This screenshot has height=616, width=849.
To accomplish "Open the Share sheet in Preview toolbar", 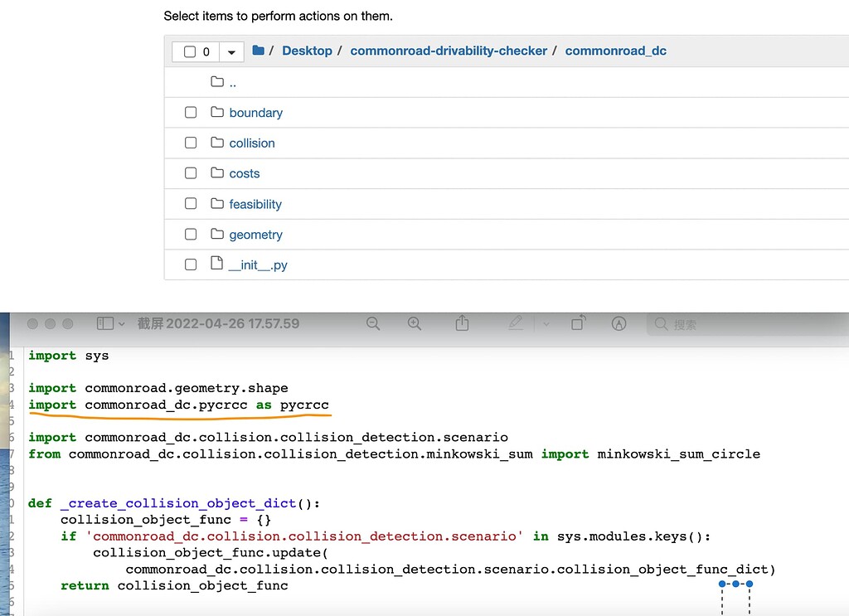I will [x=462, y=323].
